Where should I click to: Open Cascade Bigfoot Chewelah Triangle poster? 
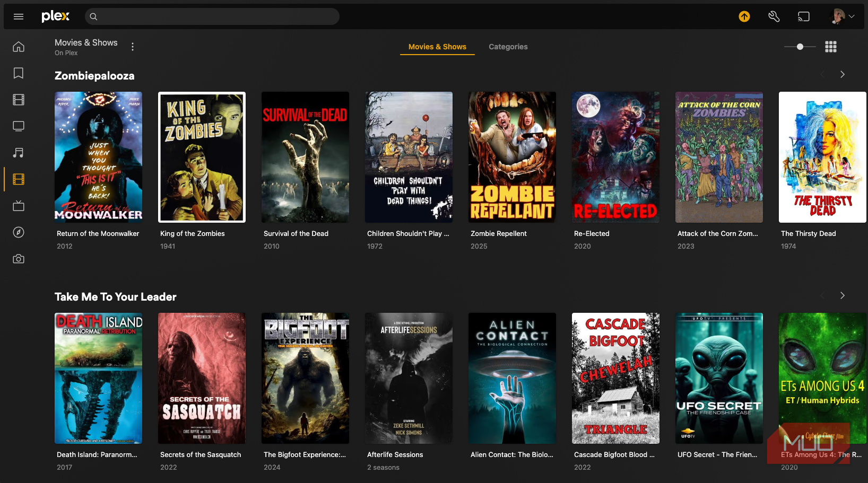click(x=615, y=378)
